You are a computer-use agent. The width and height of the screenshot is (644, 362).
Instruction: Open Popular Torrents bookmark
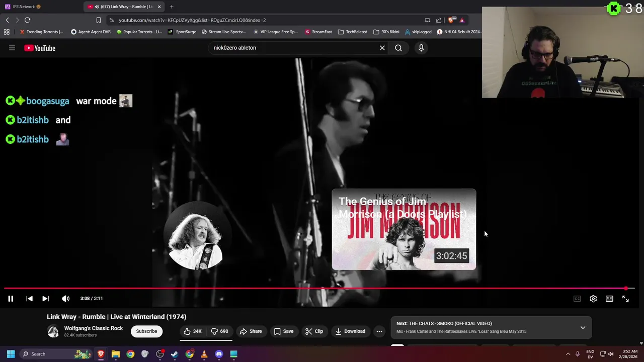[139, 32]
